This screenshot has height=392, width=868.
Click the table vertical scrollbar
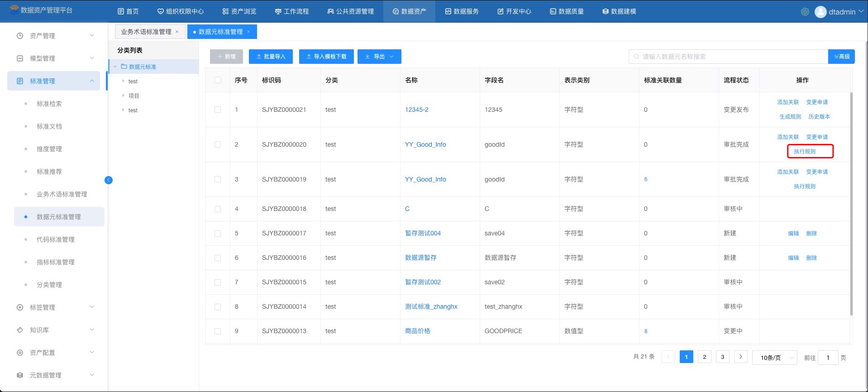coord(851,204)
